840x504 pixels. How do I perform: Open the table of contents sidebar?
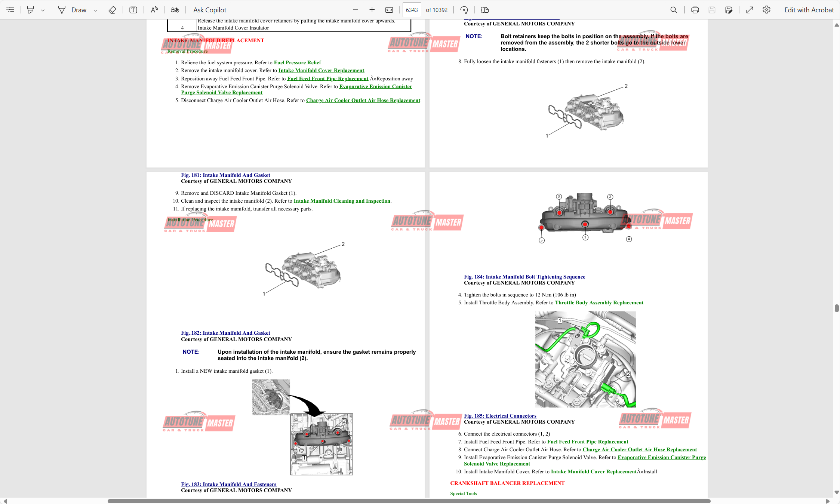click(x=10, y=10)
